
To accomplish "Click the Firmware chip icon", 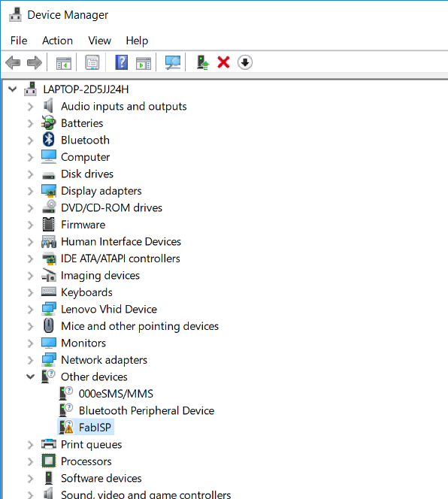I will 48,225.
